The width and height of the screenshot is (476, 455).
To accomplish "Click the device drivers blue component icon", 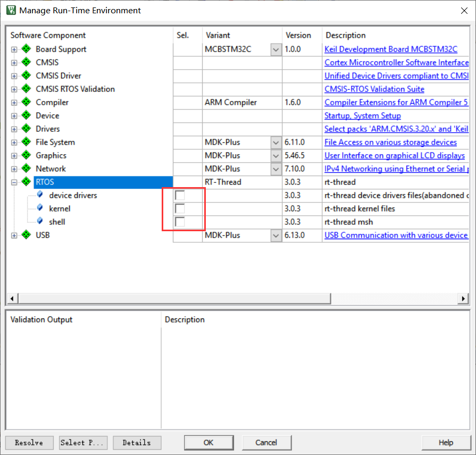I will [40, 195].
